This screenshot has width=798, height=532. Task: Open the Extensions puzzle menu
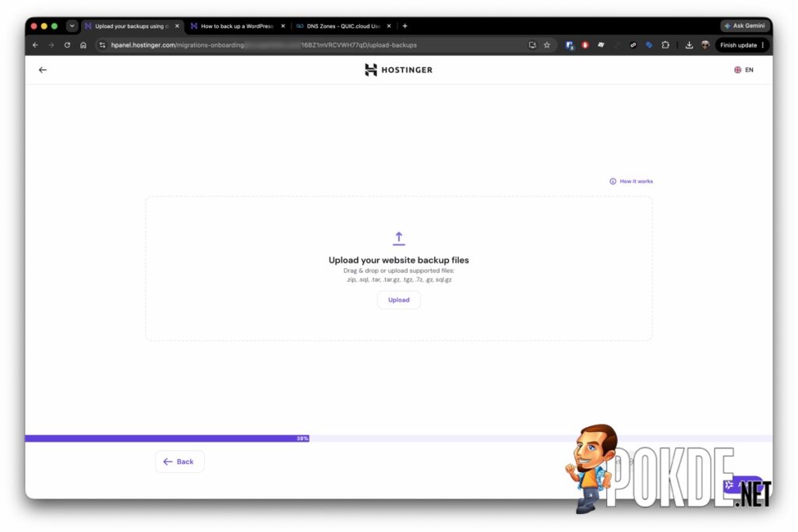[666, 44]
